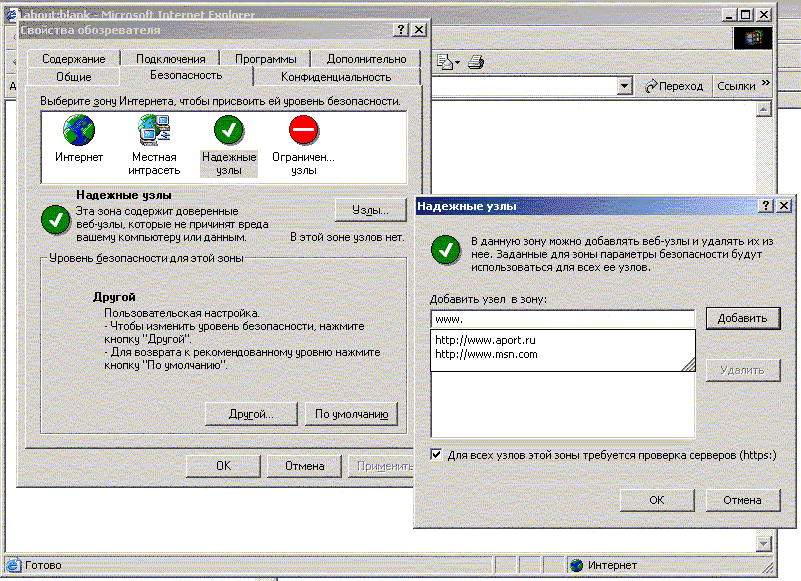Select the Местная интрасеть zone icon
The height and width of the screenshot is (581, 801).
(154, 130)
